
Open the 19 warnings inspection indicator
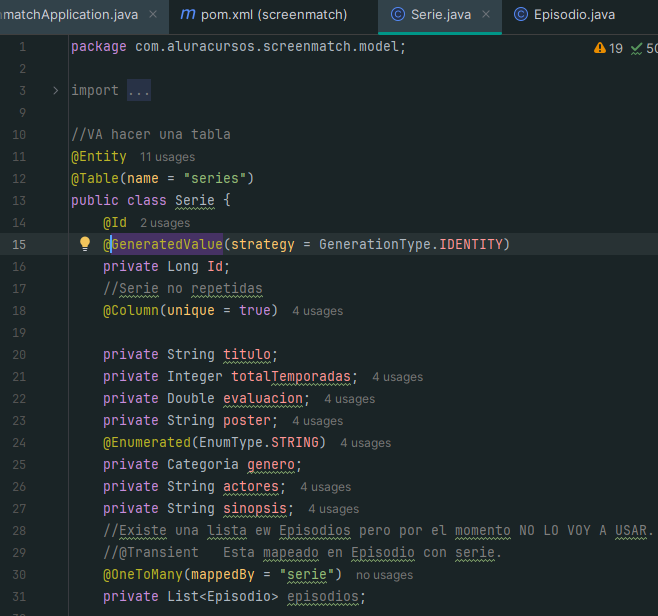(x=608, y=48)
